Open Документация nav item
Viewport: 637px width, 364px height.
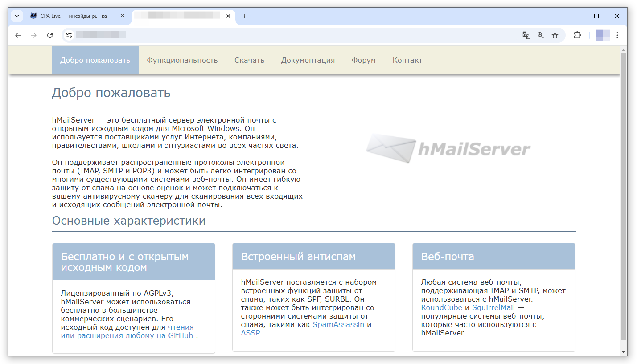click(308, 60)
